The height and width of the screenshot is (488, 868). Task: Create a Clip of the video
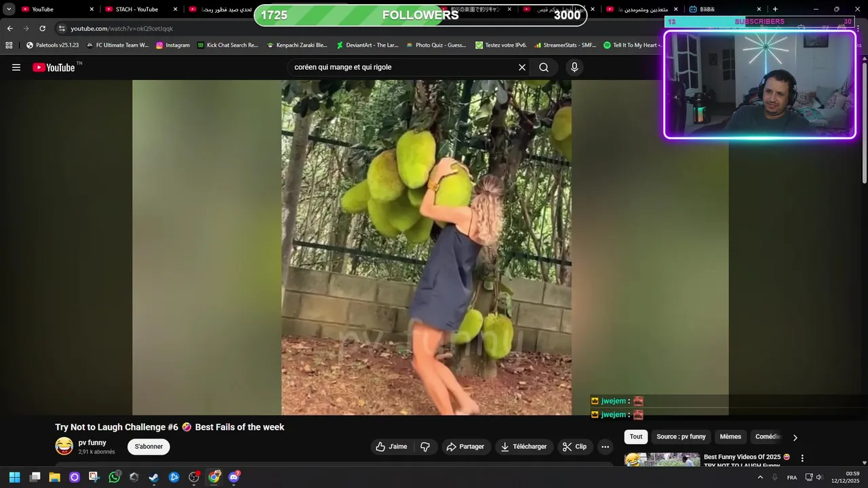(575, 447)
